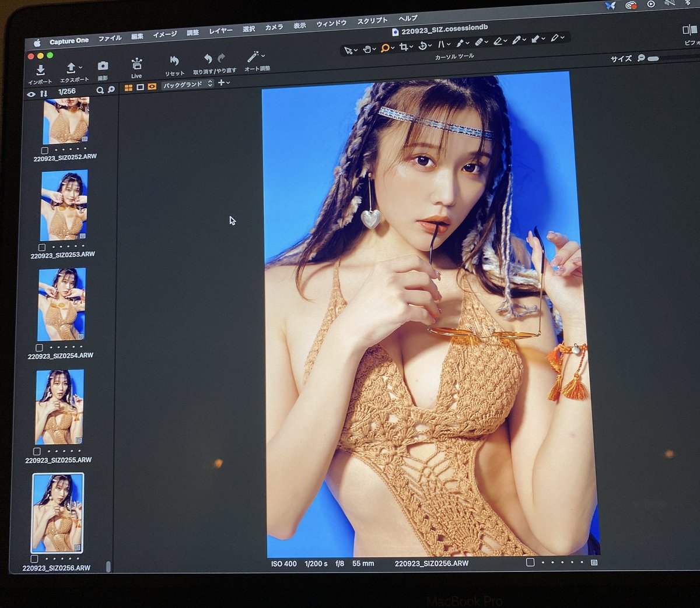
Task: Open the Capture One application menu
Action: [x=69, y=41]
